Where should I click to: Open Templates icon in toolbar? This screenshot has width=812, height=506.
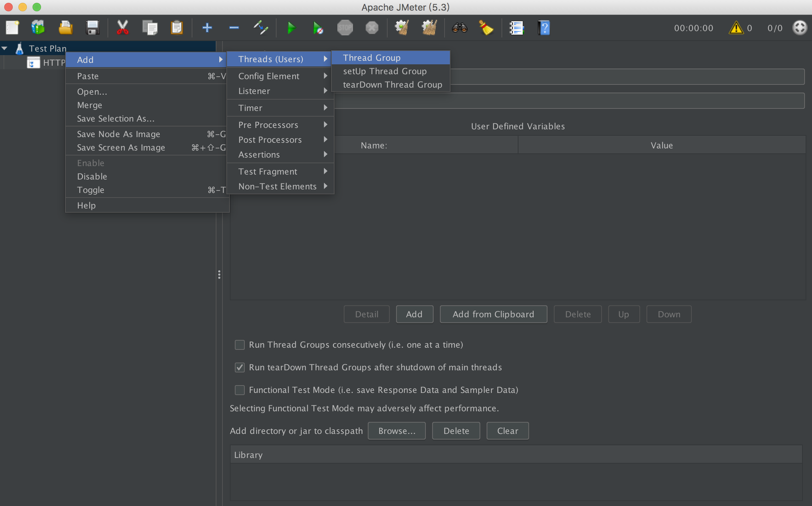[x=38, y=28]
